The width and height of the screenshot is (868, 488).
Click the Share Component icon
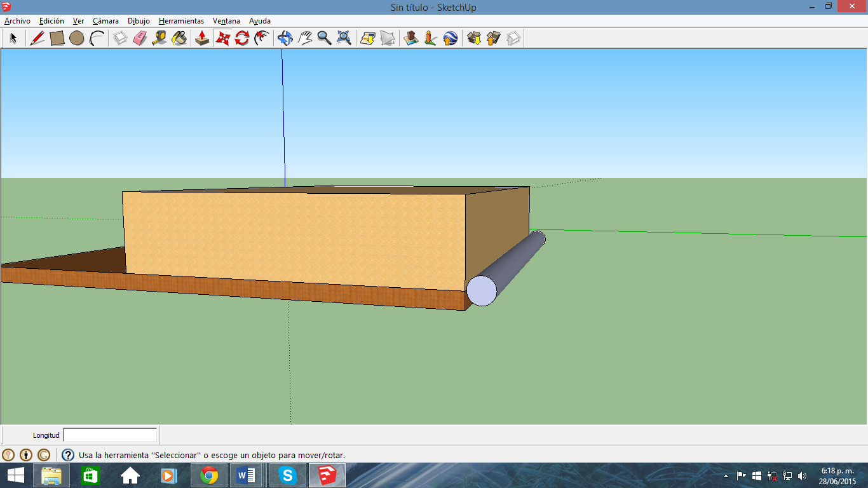[513, 38]
